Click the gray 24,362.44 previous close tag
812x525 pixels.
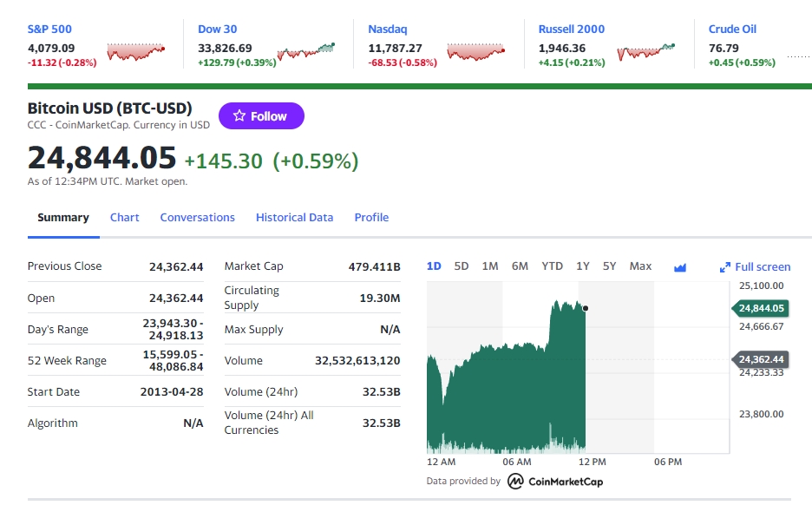[x=760, y=359]
